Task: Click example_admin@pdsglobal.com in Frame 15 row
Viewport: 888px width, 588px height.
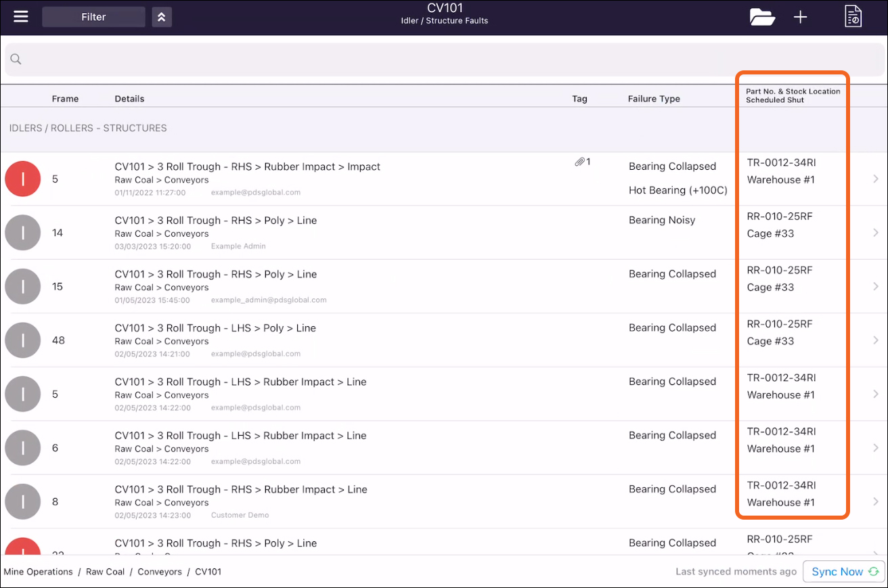Action: pyautogui.click(x=269, y=300)
